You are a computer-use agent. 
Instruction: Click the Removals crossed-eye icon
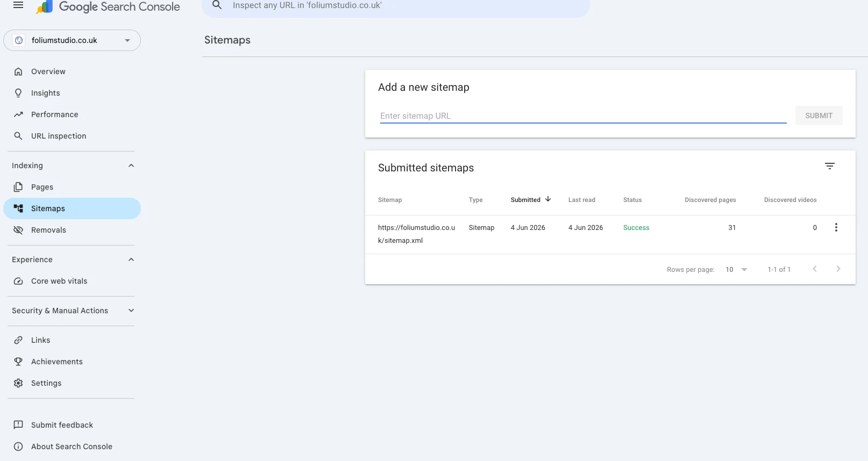click(x=18, y=230)
